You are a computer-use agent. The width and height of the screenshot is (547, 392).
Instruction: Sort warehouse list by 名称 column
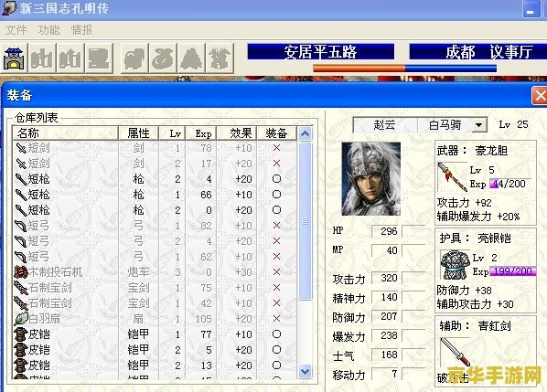pos(65,133)
